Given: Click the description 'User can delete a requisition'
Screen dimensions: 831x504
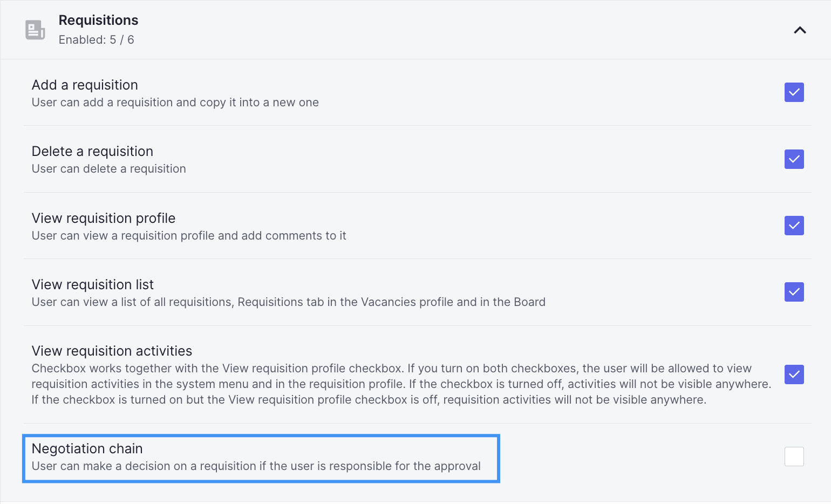Looking at the screenshot, I should point(108,169).
